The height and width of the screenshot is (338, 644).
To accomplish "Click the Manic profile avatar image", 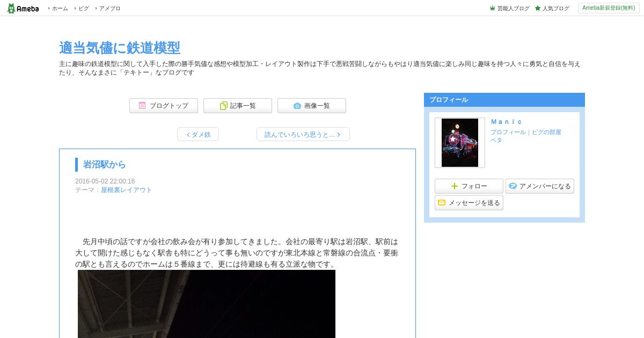I will (460, 143).
